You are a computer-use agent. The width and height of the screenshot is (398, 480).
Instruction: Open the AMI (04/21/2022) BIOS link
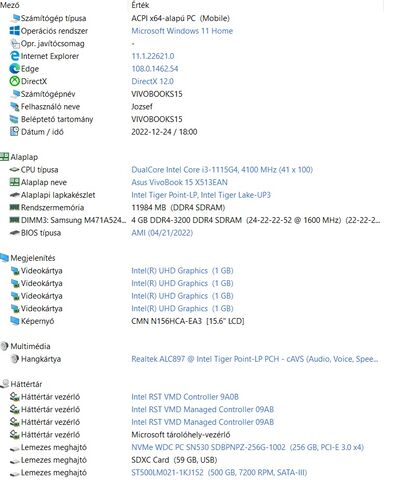(162, 233)
